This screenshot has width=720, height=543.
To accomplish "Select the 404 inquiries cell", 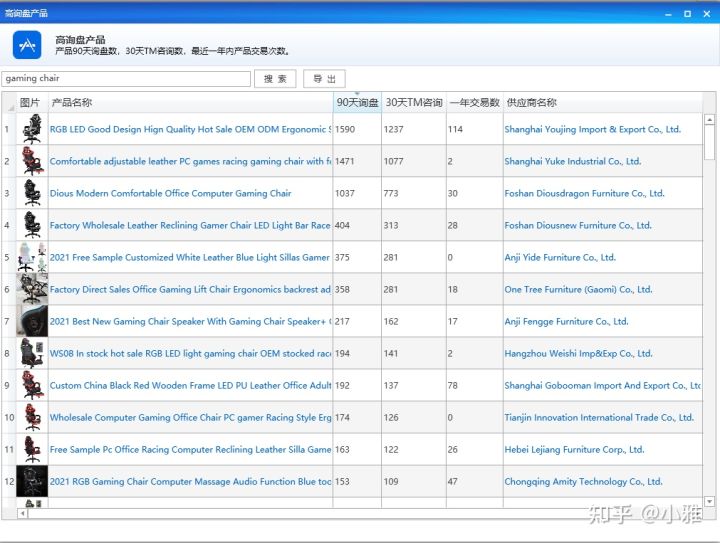I will coord(357,225).
